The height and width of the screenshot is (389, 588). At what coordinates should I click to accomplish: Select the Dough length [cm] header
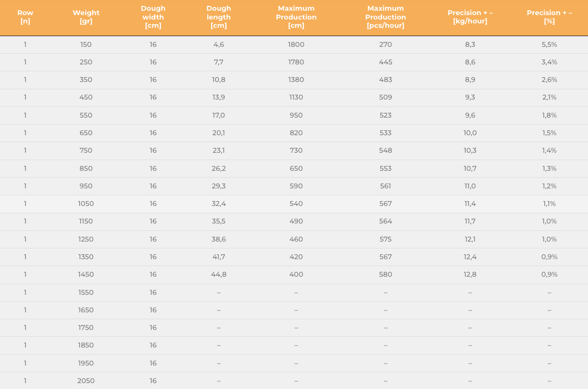pos(218,17)
